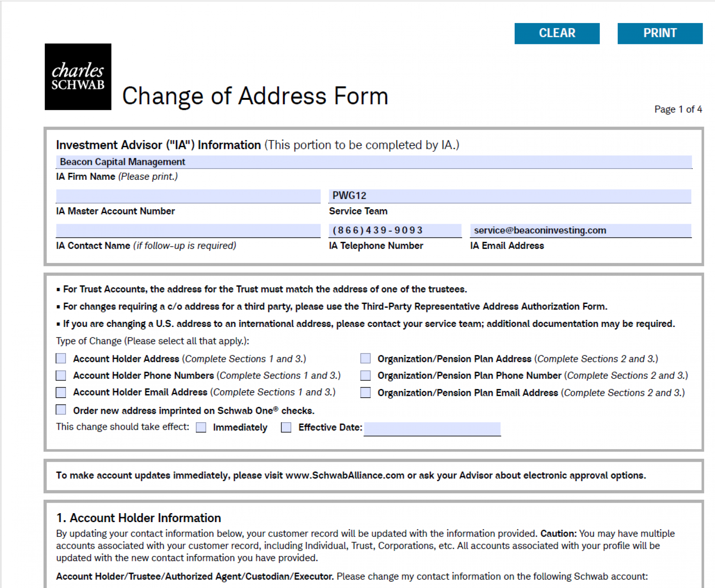Screen dimensions: 715x588
Task: Click IA Master Account Number field
Action: [188, 196]
